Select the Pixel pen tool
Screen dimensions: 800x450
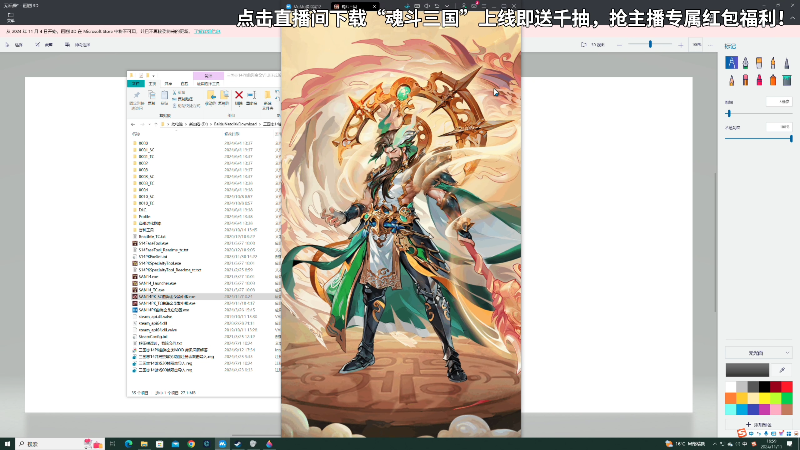click(x=787, y=63)
